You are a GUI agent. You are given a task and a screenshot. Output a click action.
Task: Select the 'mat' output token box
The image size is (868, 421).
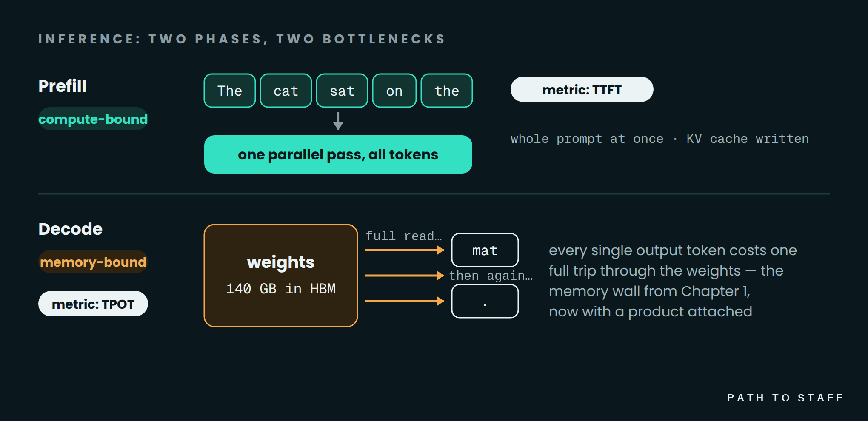[x=485, y=250]
